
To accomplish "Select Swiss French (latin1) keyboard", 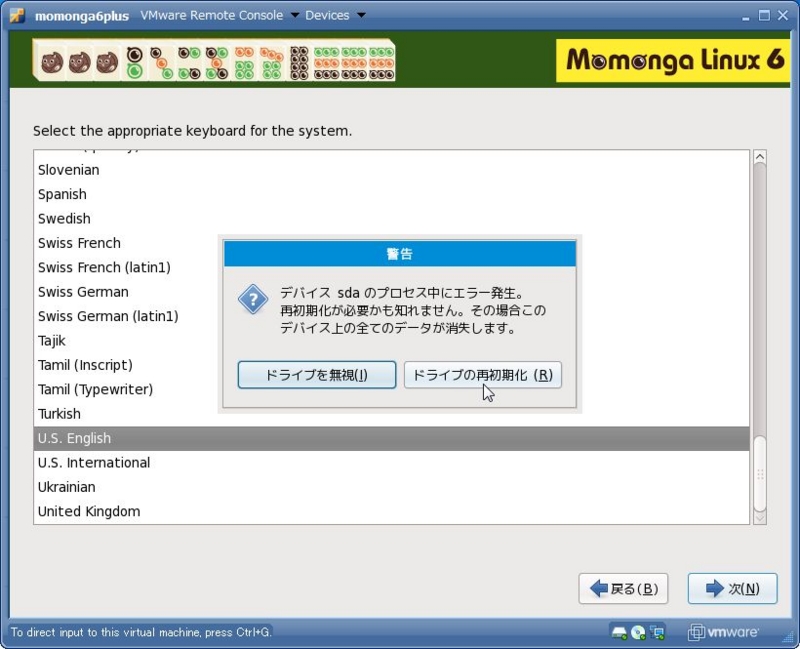I will [x=126, y=267].
